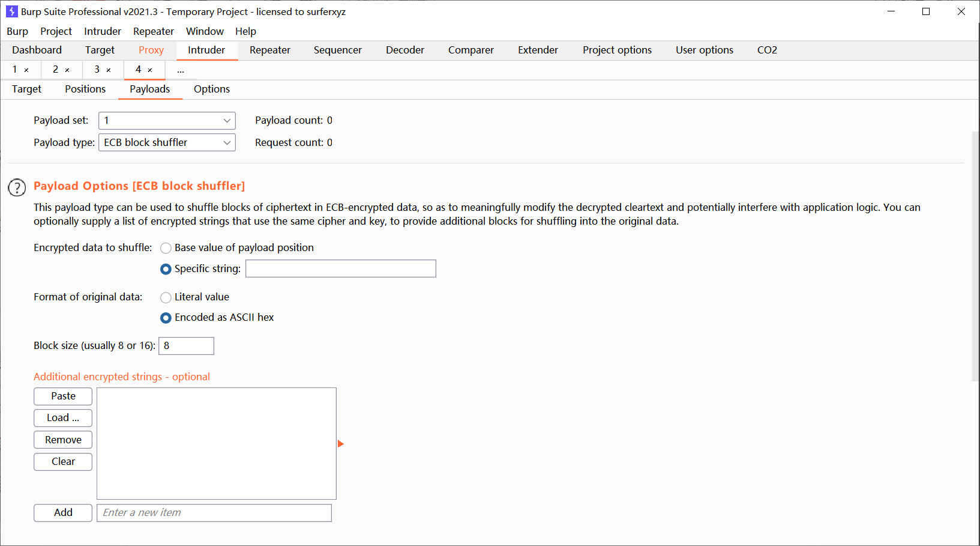This screenshot has height=546, width=980.
Task: Open the Intruder Target sub-tab
Action: tap(26, 89)
